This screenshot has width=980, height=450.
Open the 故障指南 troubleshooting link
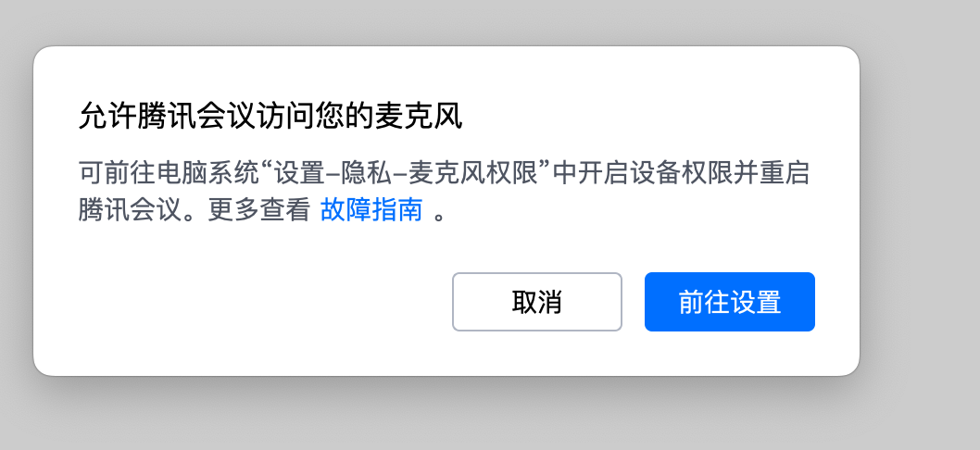pyautogui.click(x=371, y=210)
